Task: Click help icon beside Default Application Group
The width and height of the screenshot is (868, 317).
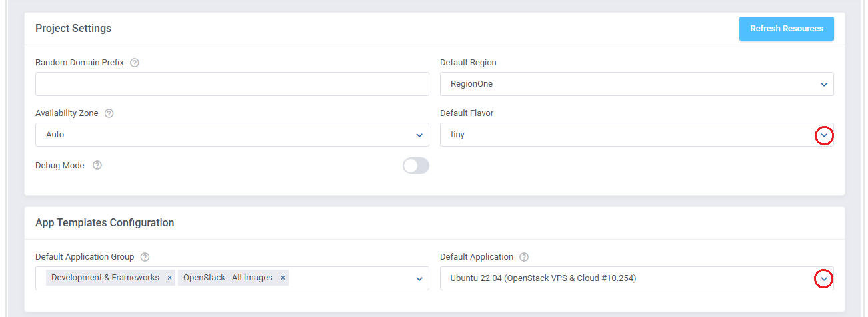Action: 145,257
